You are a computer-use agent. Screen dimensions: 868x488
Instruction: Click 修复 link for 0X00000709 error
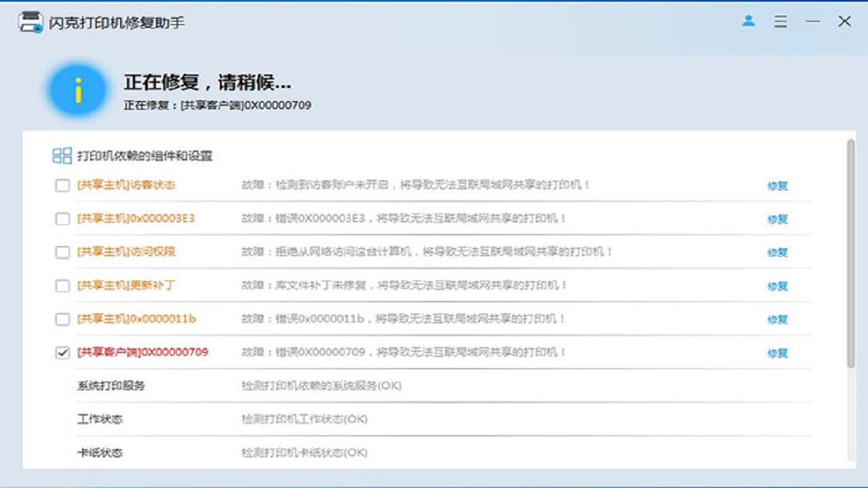pyautogui.click(x=777, y=353)
